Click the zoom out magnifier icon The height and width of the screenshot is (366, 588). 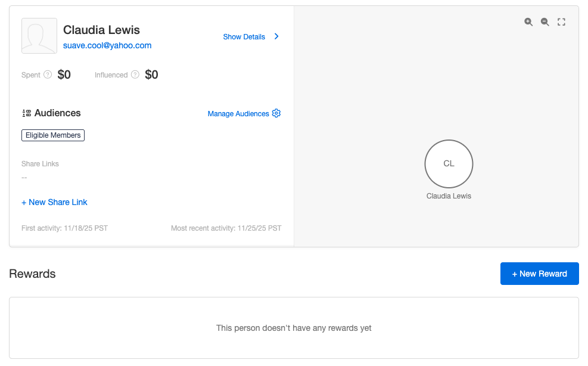[x=545, y=22]
